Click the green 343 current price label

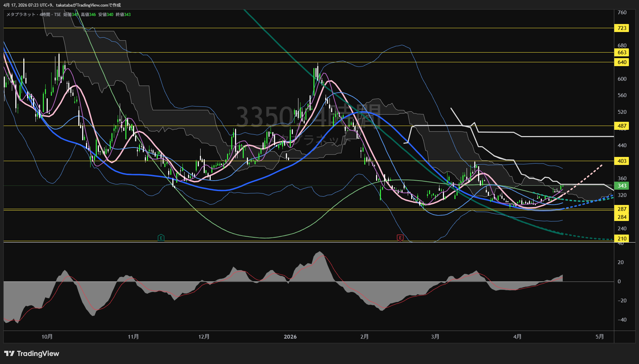pos(622,186)
